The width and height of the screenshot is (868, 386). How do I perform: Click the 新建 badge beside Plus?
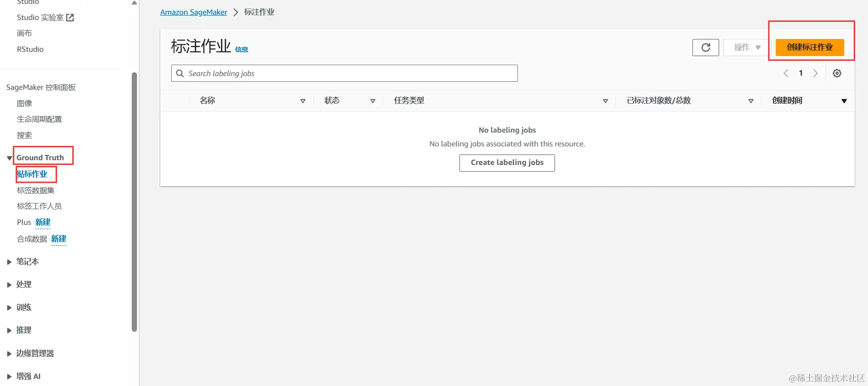pos(43,222)
